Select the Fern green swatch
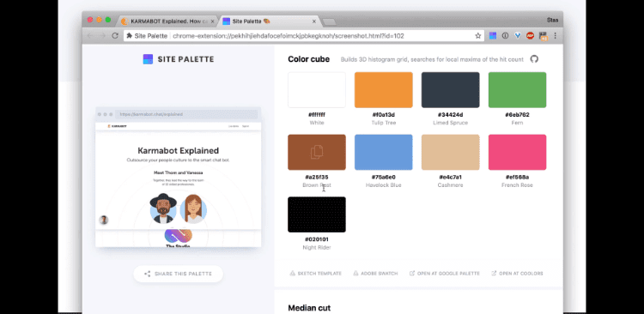This screenshot has width=644, height=314. (518, 90)
